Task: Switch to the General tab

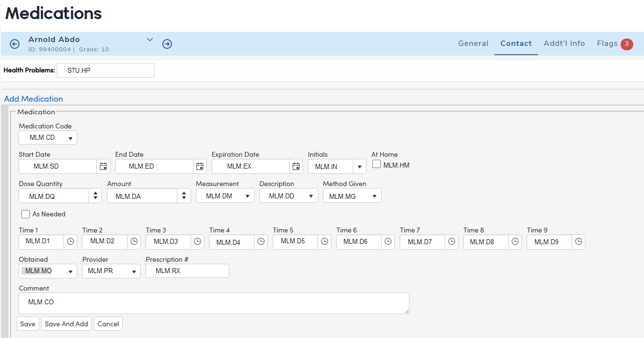Action: coord(473,43)
